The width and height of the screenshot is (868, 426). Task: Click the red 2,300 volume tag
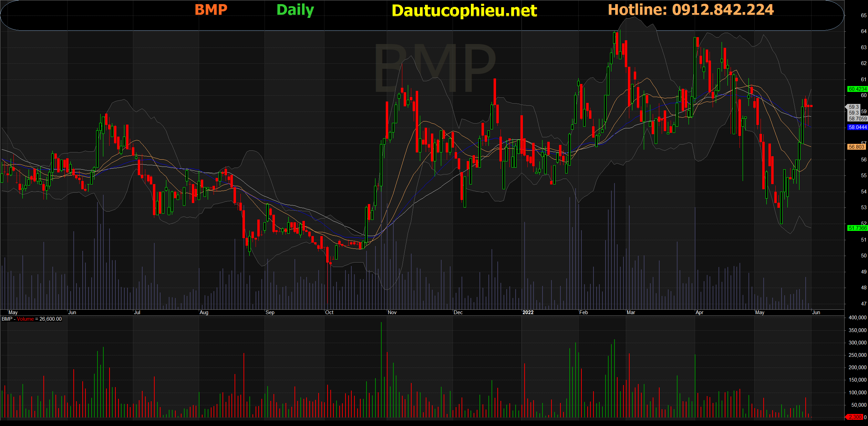(x=855, y=417)
